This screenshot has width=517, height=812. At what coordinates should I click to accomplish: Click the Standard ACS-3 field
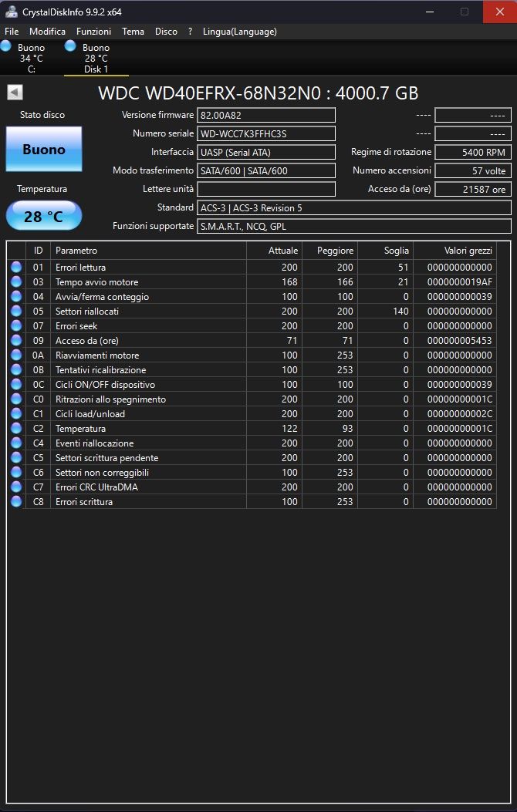[x=354, y=207]
